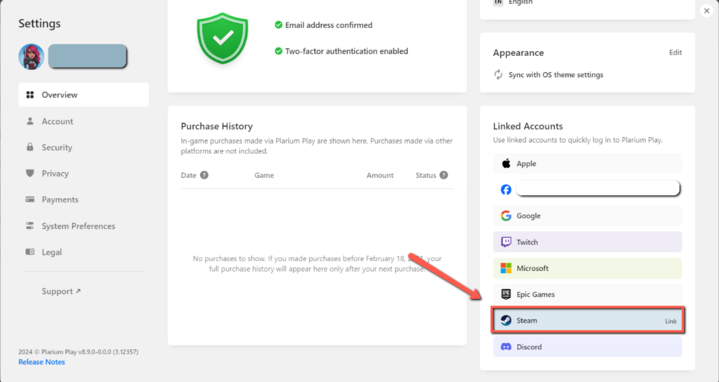Viewport: 719px width, 382px height.
Task: Link the Epic Games account
Action: point(587,294)
